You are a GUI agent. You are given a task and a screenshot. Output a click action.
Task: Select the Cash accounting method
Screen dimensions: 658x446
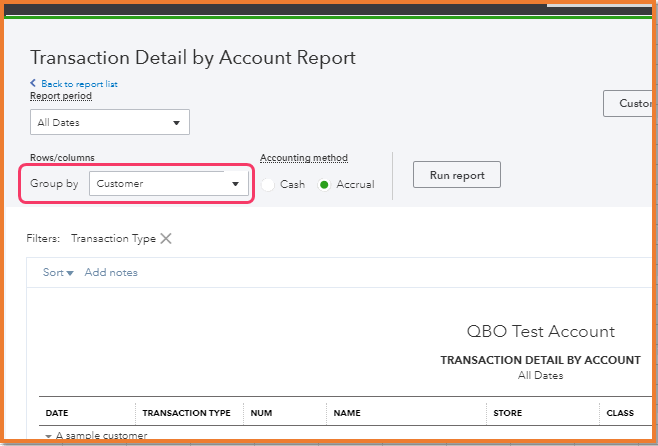click(268, 185)
